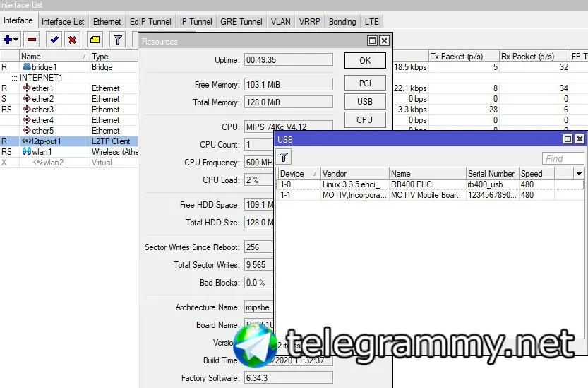The width and height of the screenshot is (588, 388).
Task: Sort USB list by Vendor column
Action: click(355, 174)
